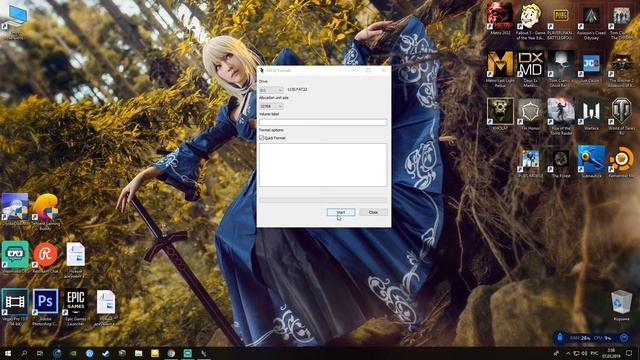640x360 pixels.
Task: Open the Drive dropdown
Action: [271, 90]
